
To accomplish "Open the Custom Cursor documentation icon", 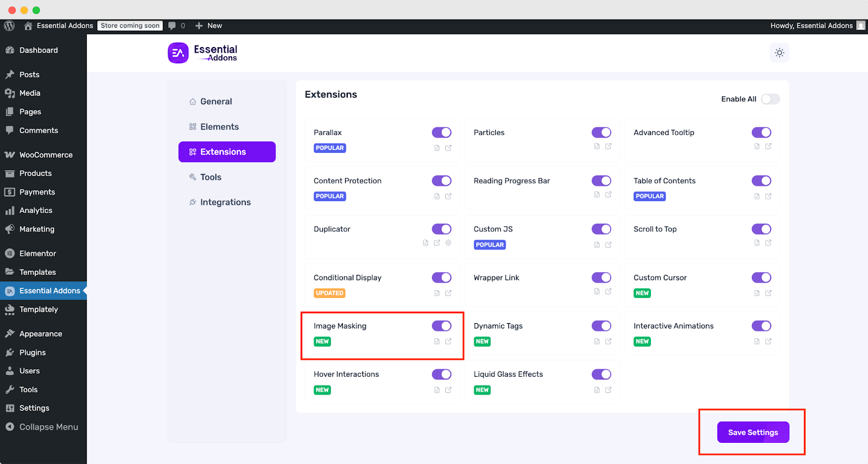I will click(757, 293).
